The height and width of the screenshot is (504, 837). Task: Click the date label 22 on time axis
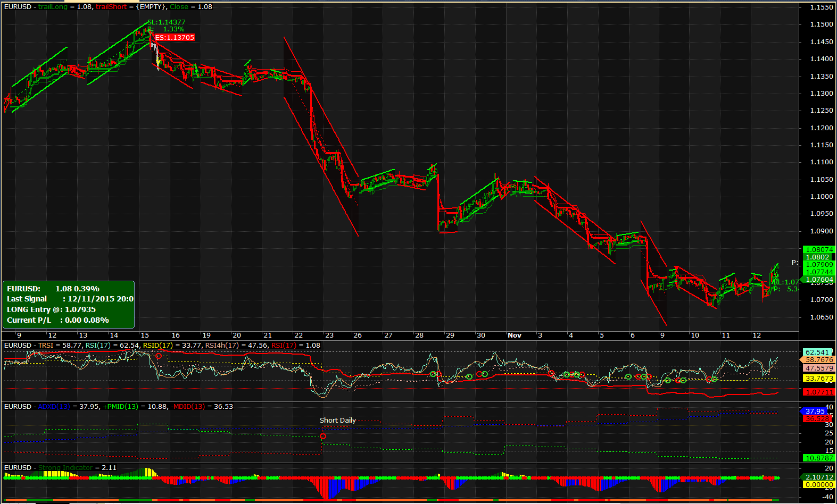pyautogui.click(x=299, y=335)
